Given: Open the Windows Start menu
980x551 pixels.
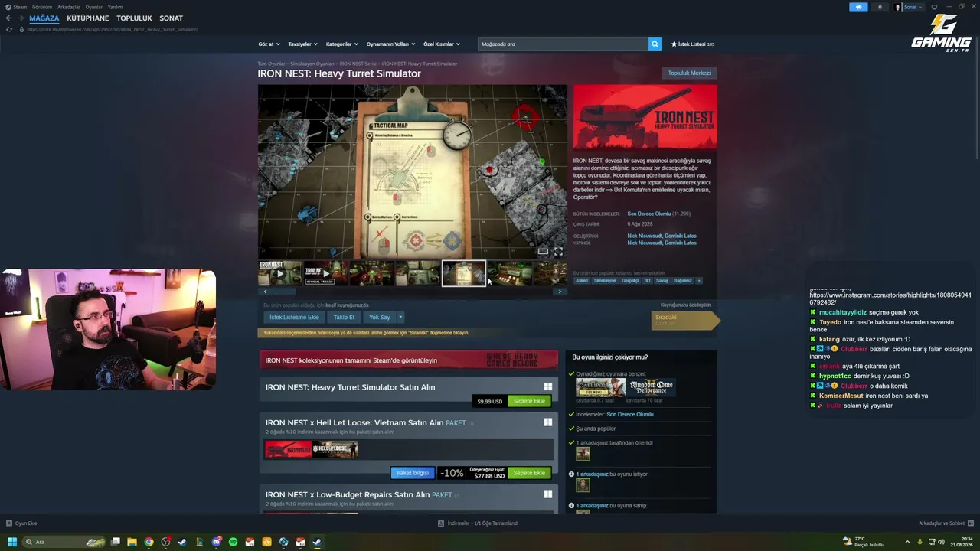Looking at the screenshot, I should 11,542.
